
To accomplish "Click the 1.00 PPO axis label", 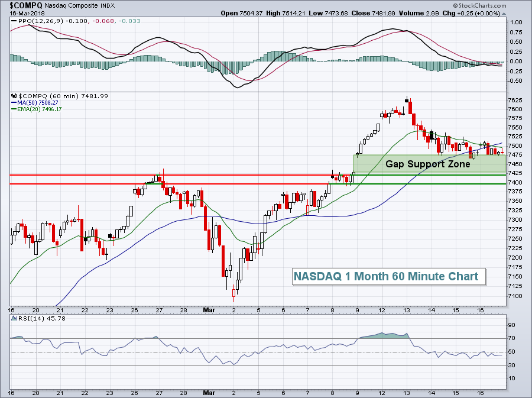I will point(516,22).
